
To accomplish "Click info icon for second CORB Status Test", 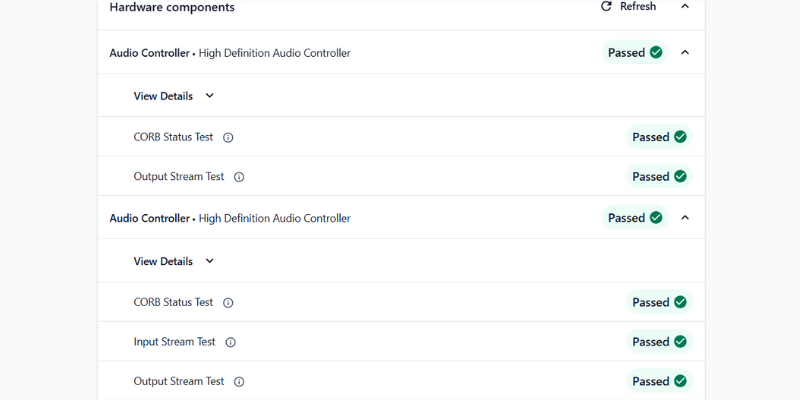I will coord(228,302).
